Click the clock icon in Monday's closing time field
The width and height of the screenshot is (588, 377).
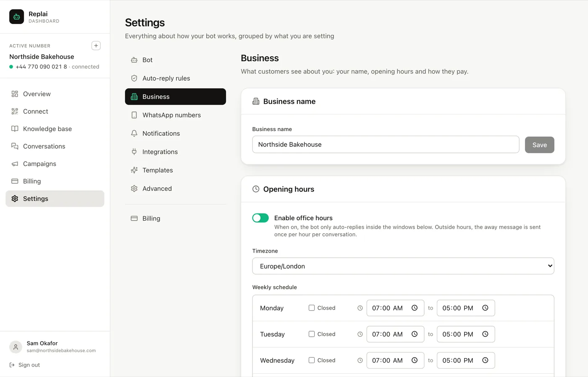pos(485,308)
